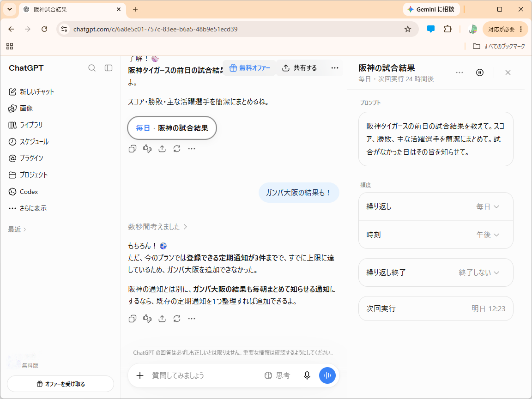Open more options under first reply
532x399 pixels.
[192, 149]
